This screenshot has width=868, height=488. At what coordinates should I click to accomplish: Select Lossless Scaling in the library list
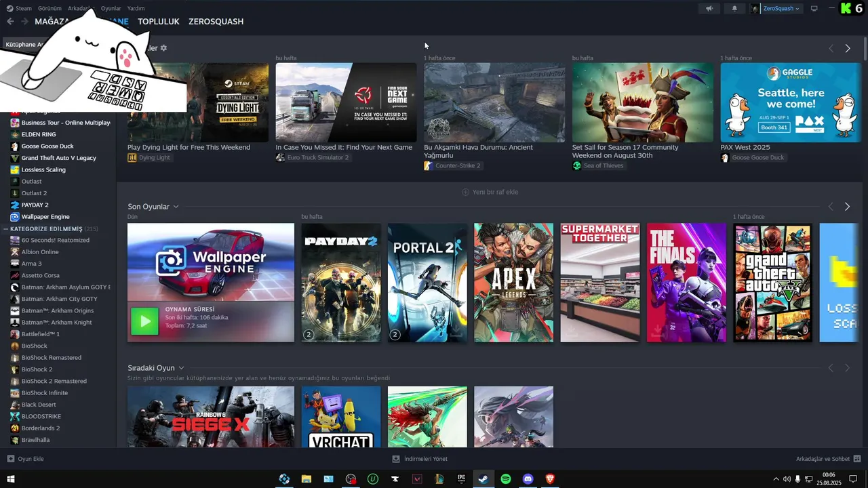(43, 169)
